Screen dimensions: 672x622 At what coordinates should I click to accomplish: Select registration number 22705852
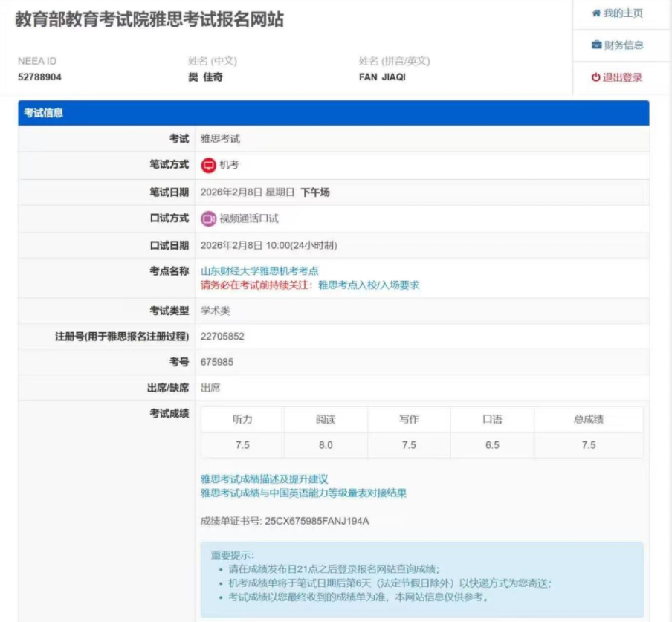[222, 337]
